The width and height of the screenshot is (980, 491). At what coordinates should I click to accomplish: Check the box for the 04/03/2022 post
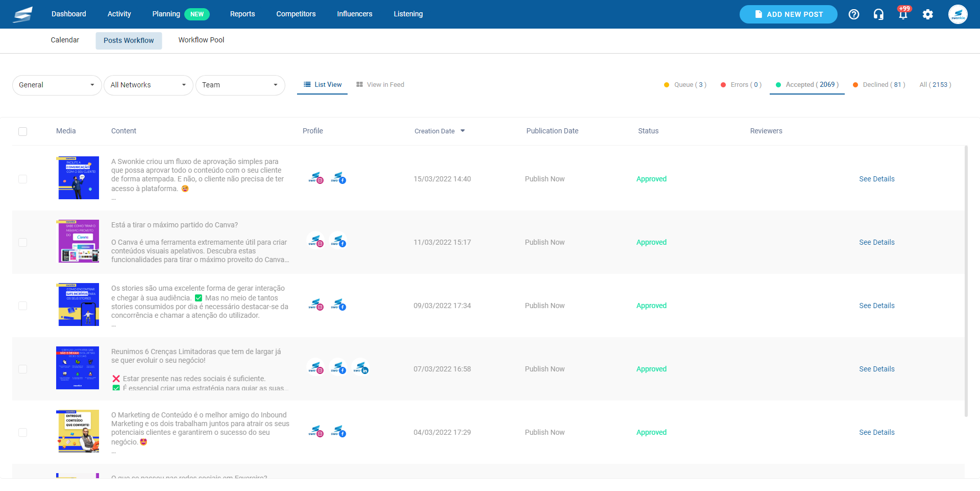[x=22, y=433]
